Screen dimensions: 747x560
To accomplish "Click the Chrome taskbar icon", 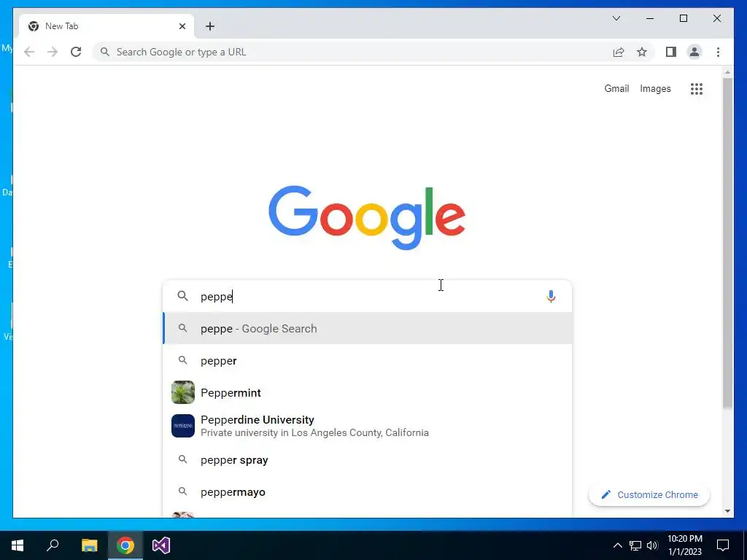I will click(x=125, y=545).
